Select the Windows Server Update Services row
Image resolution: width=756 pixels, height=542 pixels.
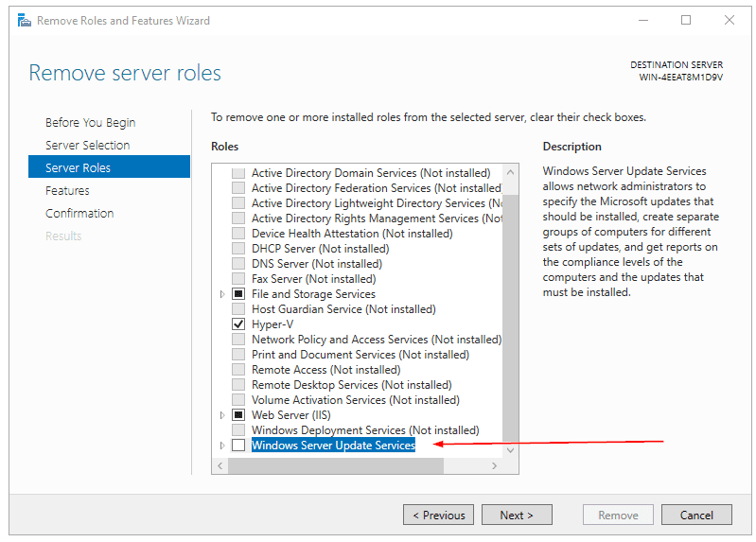[x=333, y=446]
